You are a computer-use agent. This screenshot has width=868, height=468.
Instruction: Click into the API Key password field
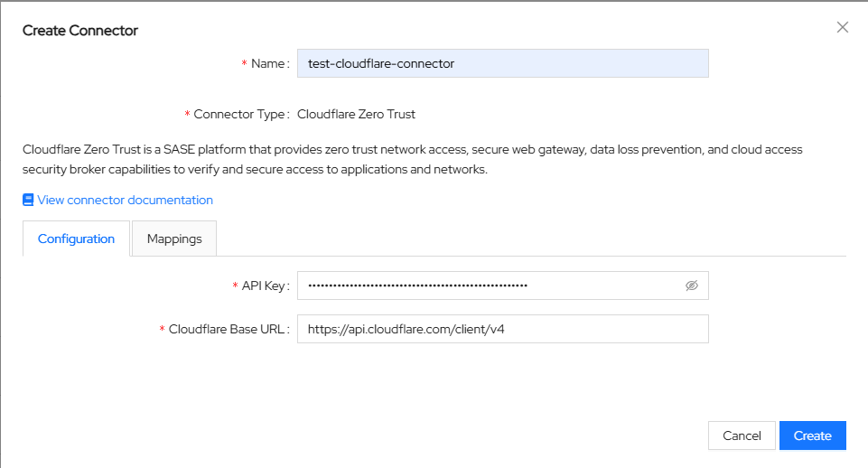point(502,285)
